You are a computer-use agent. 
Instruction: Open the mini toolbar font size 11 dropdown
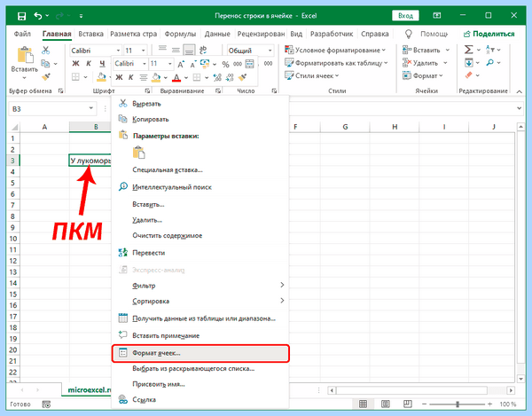(x=169, y=64)
